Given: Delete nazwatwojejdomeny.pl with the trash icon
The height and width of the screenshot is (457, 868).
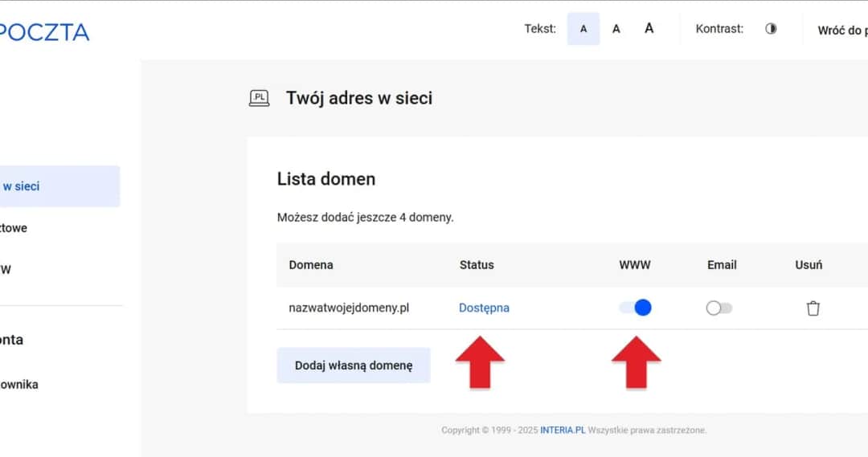Looking at the screenshot, I should 813,308.
